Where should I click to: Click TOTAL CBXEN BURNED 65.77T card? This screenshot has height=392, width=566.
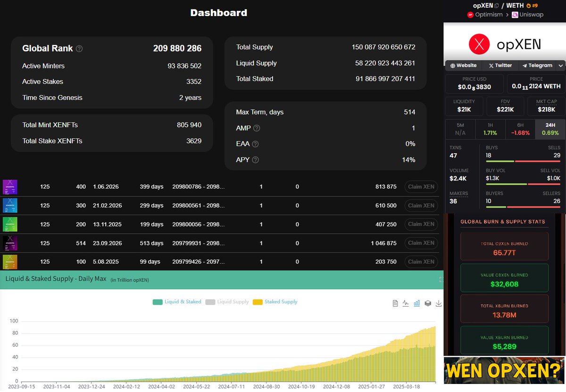[x=505, y=246]
